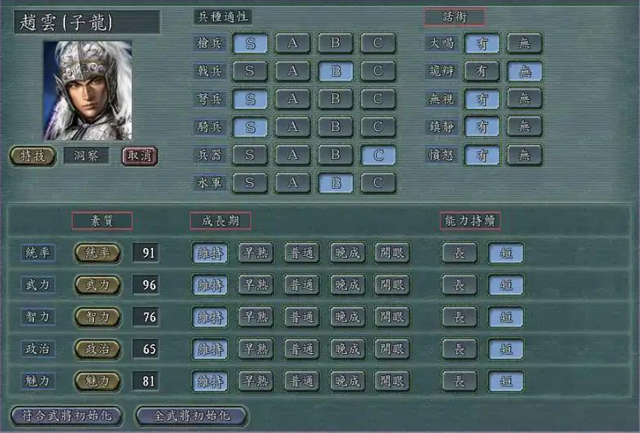Screen dimensions: 640x433
Task: Click the gold 魅力 button
Action: pyautogui.click(x=98, y=381)
